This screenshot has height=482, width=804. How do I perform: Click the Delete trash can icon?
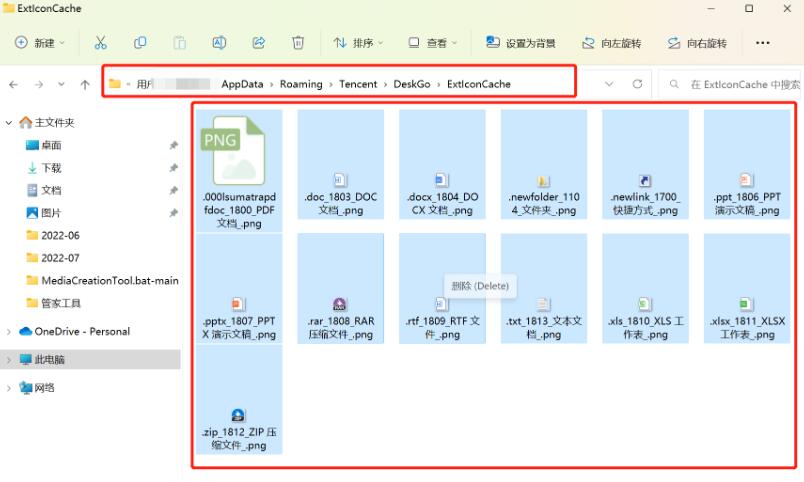(x=298, y=43)
